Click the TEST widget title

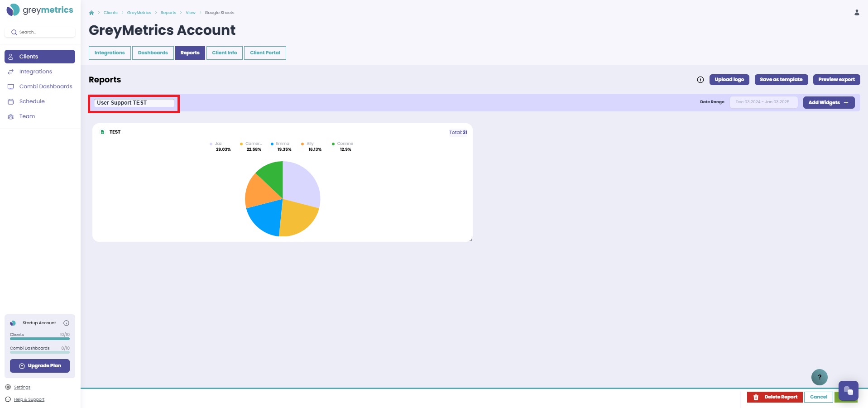pos(115,132)
